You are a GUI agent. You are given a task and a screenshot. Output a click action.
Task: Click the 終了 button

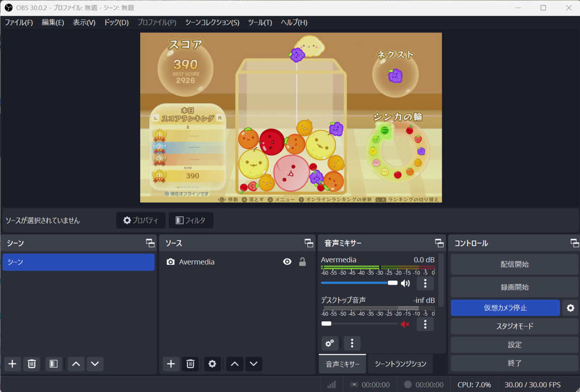tap(514, 363)
